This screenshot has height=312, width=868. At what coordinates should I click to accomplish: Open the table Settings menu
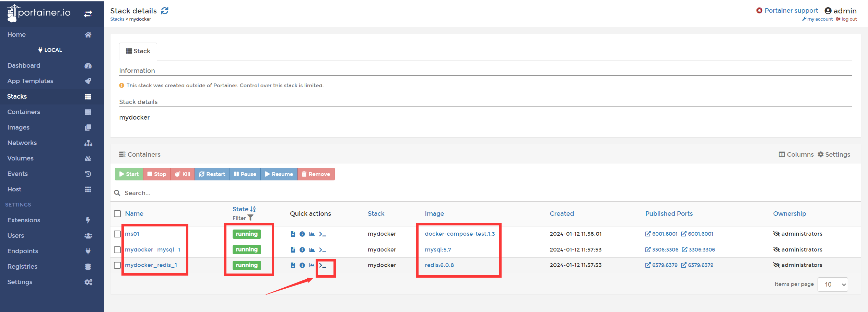tap(834, 155)
